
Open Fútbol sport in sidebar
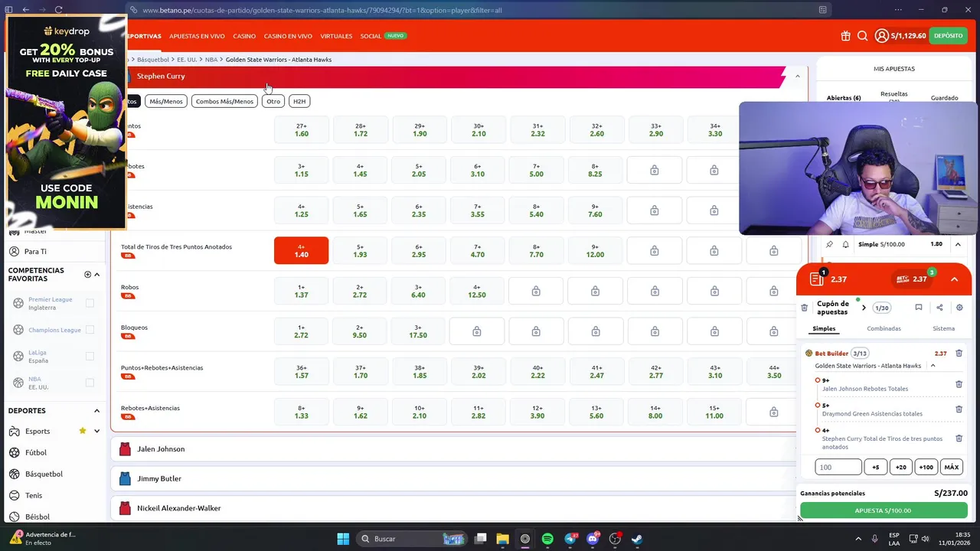coord(35,452)
